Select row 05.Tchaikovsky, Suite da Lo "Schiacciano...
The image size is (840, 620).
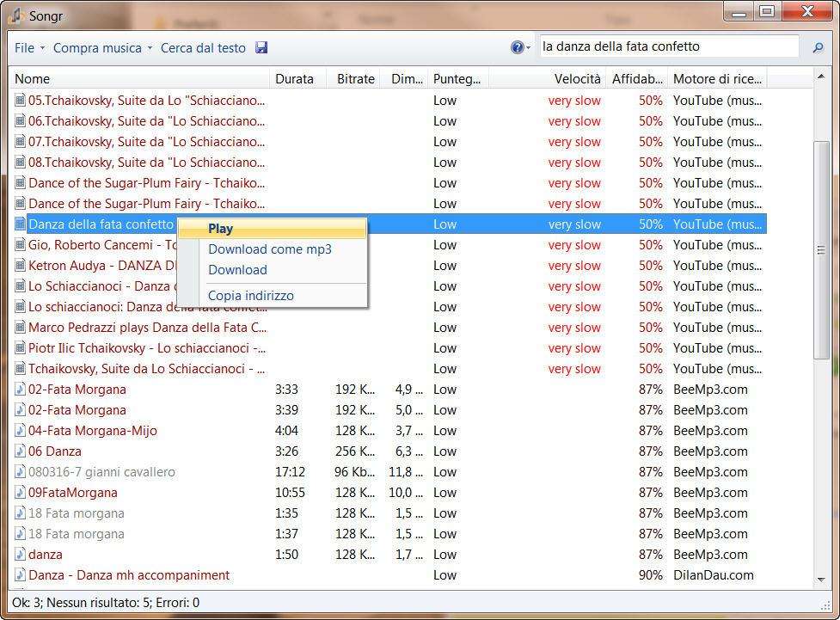pyautogui.click(x=389, y=101)
